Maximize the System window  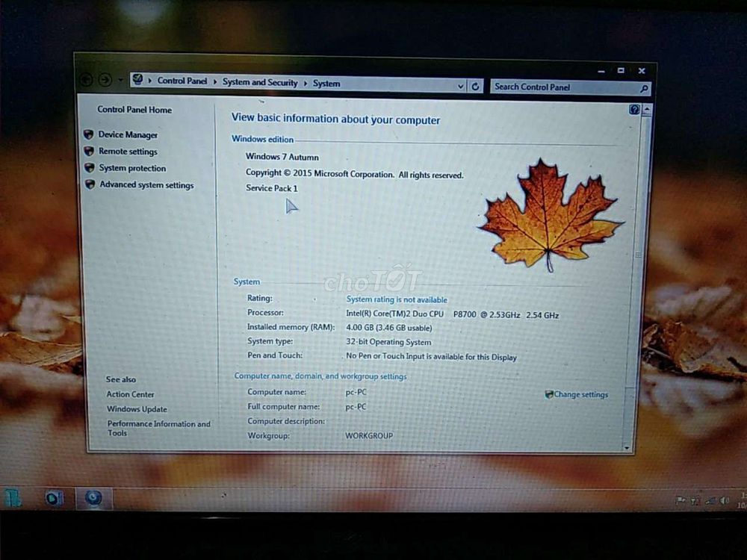pyautogui.click(x=621, y=70)
